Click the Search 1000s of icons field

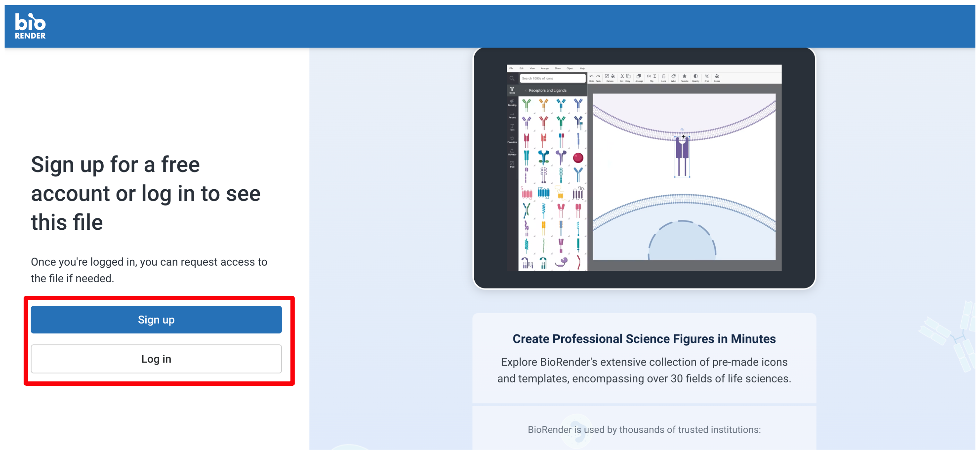pos(552,78)
